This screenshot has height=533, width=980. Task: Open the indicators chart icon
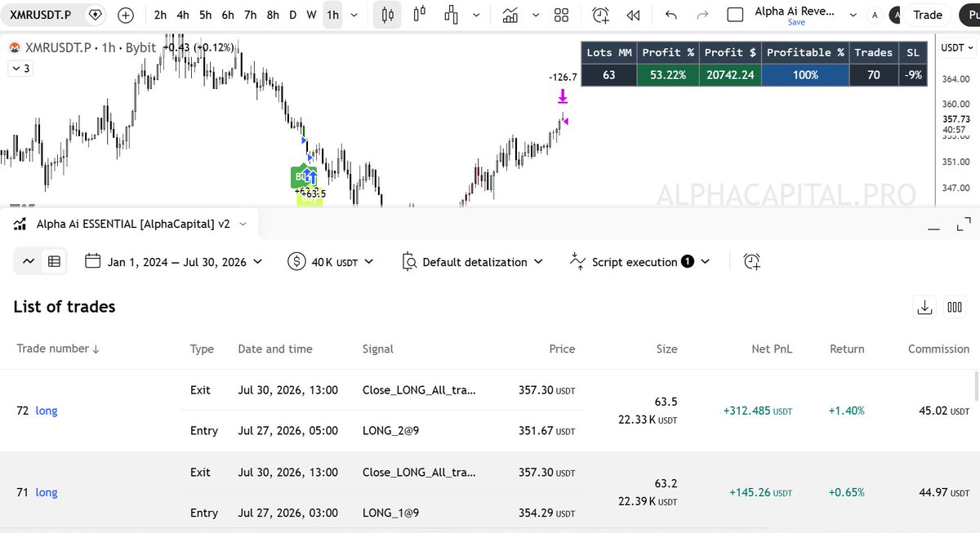click(510, 15)
